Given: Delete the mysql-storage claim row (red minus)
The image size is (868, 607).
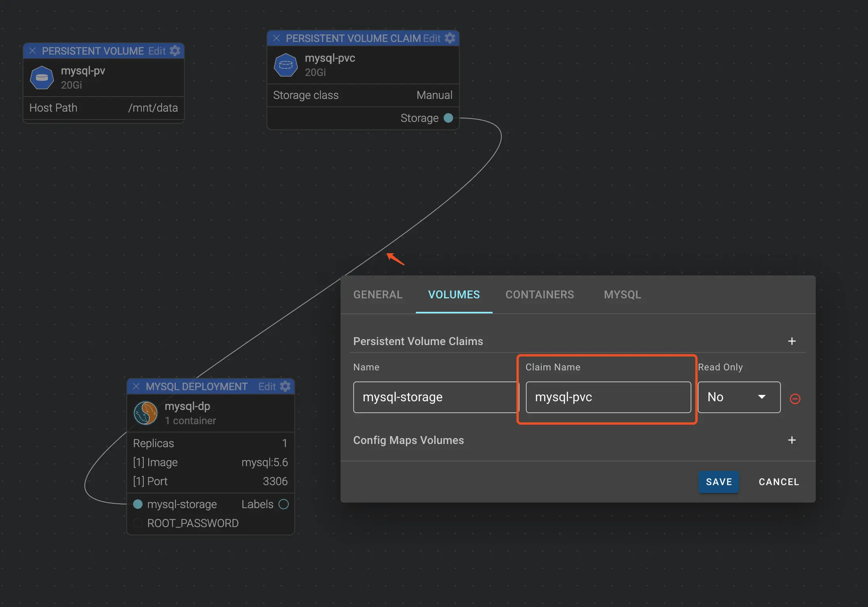Looking at the screenshot, I should pyautogui.click(x=795, y=398).
